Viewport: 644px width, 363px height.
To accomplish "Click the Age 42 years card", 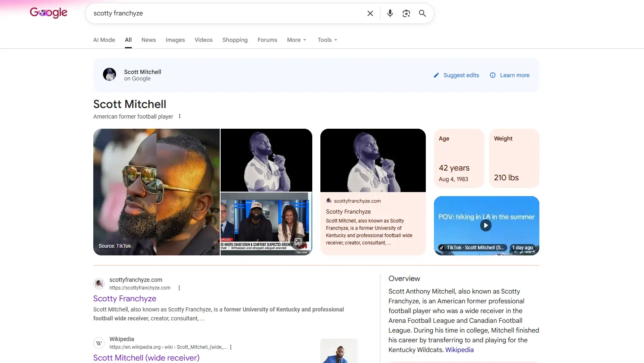I will tap(459, 158).
